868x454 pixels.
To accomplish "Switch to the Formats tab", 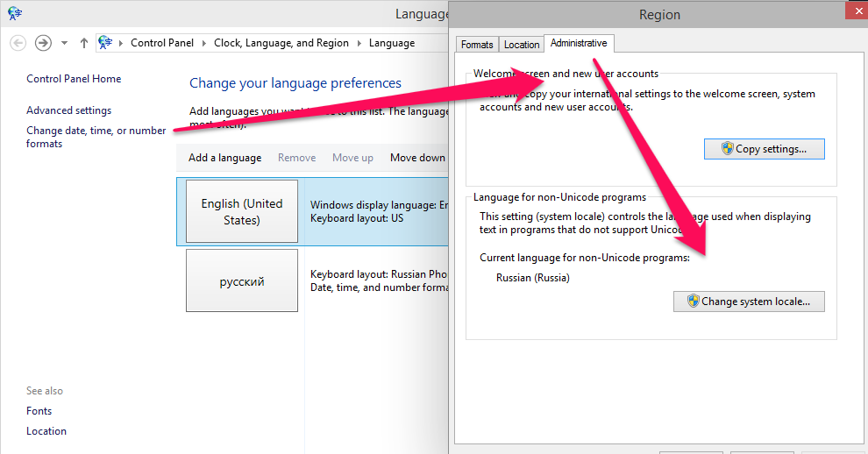I will coord(477,45).
